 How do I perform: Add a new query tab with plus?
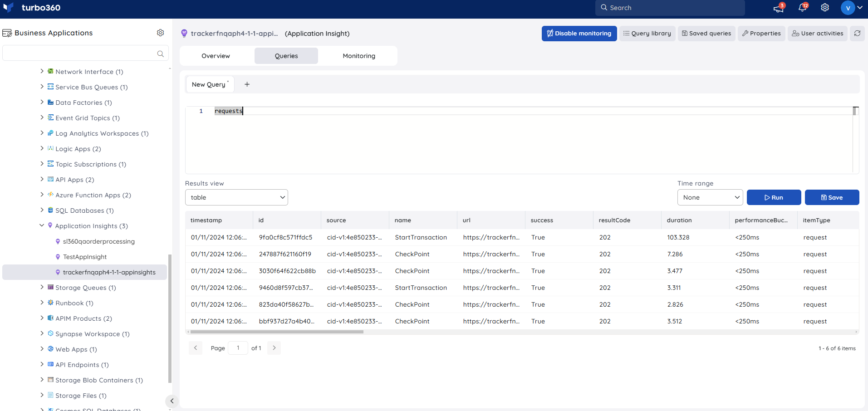coord(247,84)
